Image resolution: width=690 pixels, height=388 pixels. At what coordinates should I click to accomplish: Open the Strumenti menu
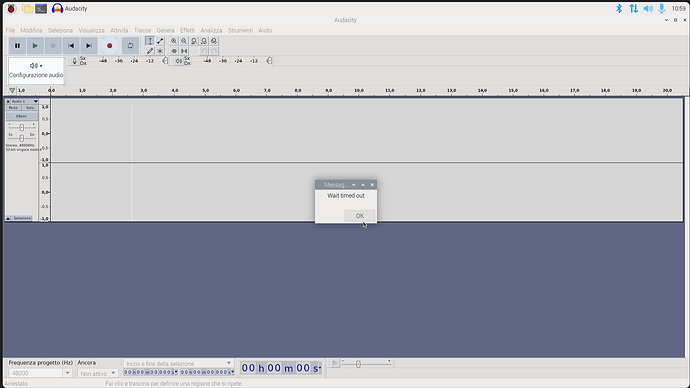tap(240, 30)
